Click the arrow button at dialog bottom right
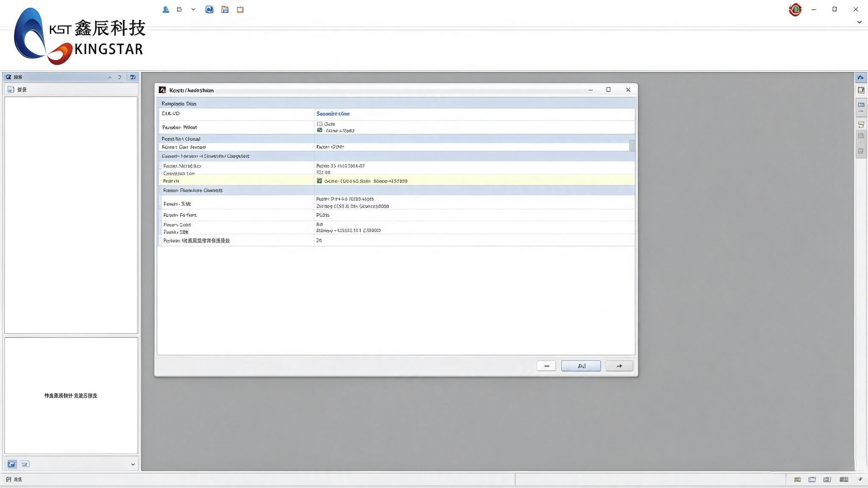The height and width of the screenshot is (488, 868). (x=619, y=366)
